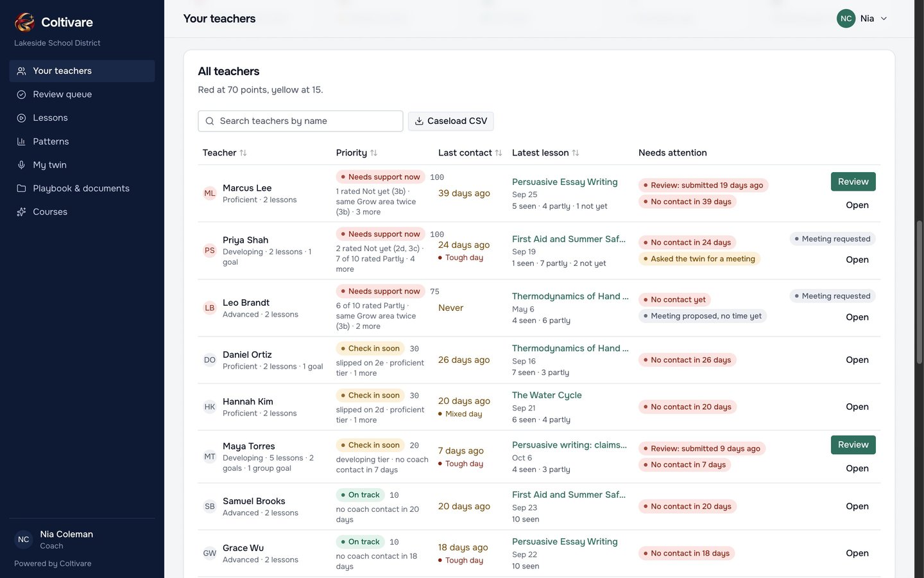The image size is (924, 578).
Task: Open The Water Cycle lesson link
Action: pyautogui.click(x=547, y=396)
